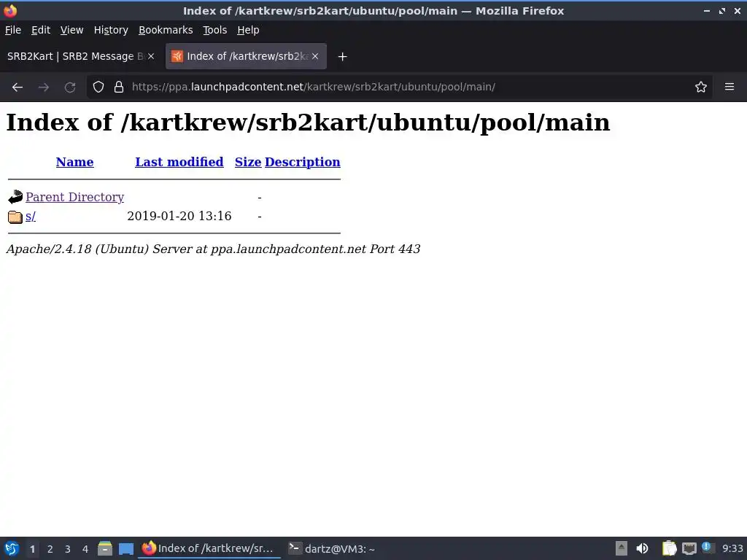
Task: Open the s/ directory link
Action: click(x=31, y=216)
